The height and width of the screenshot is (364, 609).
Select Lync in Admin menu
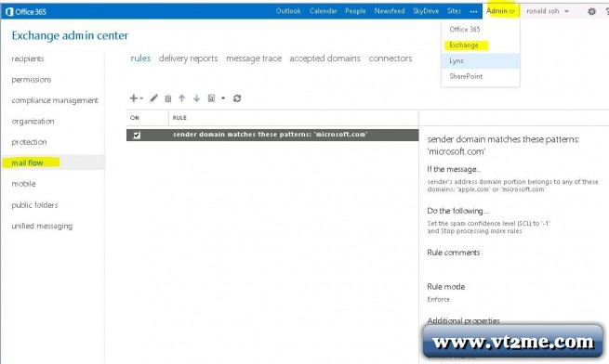(x=481, y=61)
